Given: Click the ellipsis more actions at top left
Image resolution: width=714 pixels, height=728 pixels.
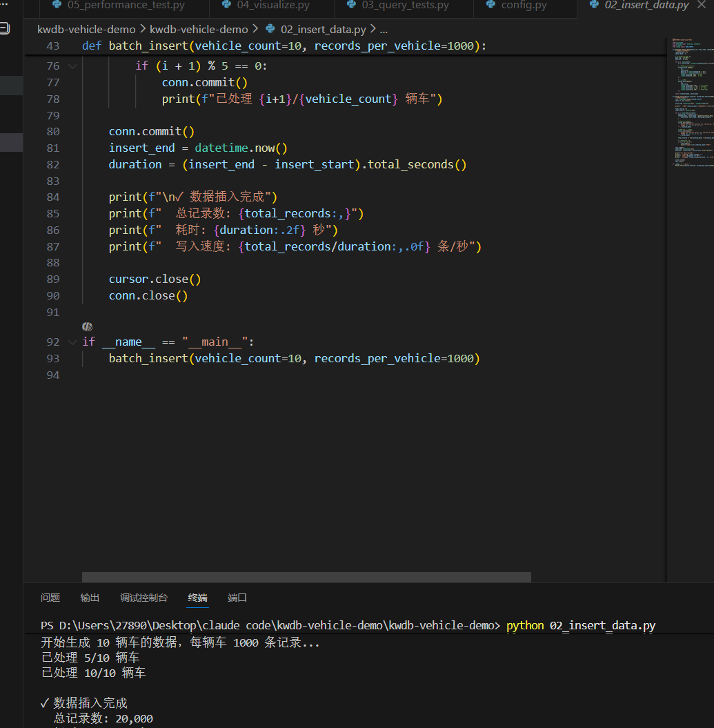Looking at the screenshot, I should point(3,4).
